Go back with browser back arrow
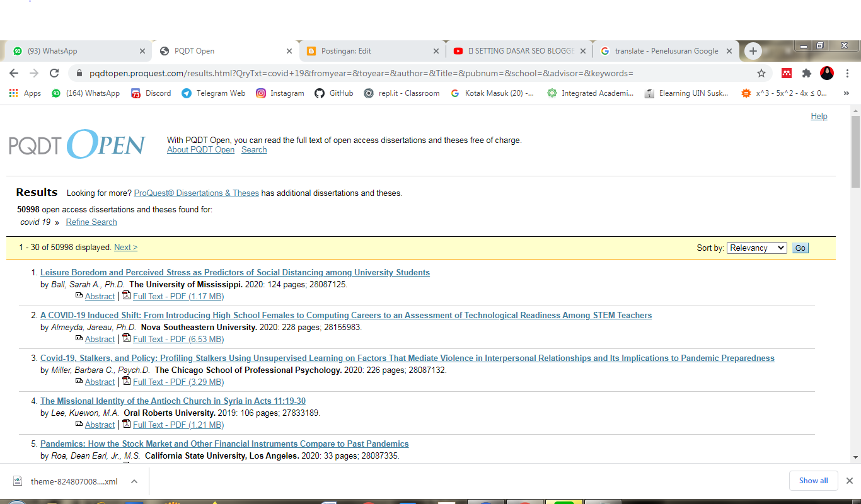The image size is (861, 504). click(x=14, y=73)
